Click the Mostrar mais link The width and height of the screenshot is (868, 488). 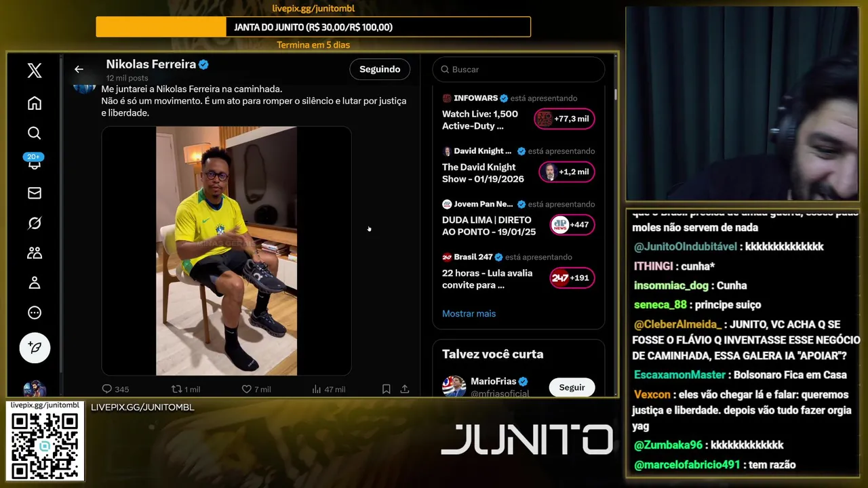pos(469,313)
